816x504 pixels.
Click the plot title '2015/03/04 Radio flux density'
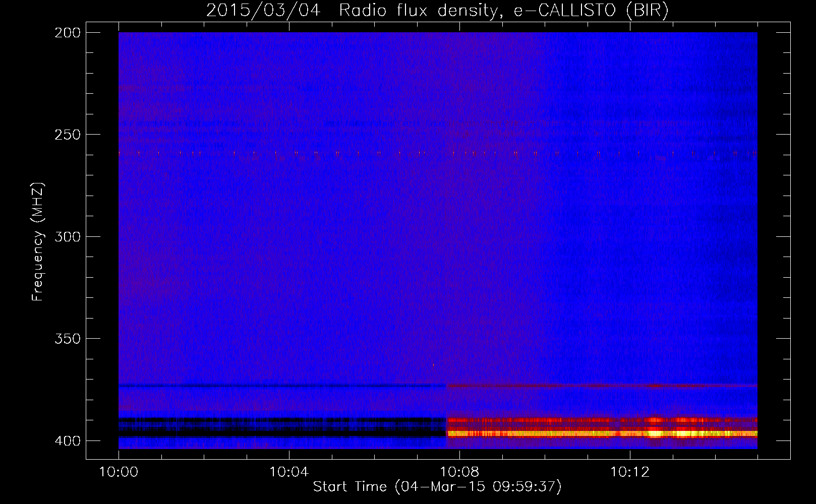[437, 10]
